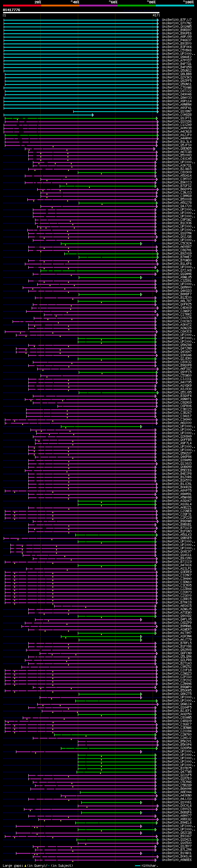Click the UniRef100_A1ZJF0 hit name
Image resolution: width=197 pixels, height=868 pixels.
[x=176, y=135]
